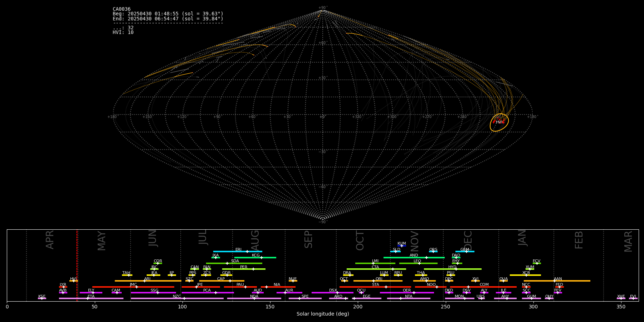Click the HVI radiant ellipse on sky map
The width and height of the screenshot is (644, 322).
click(499, 122)
